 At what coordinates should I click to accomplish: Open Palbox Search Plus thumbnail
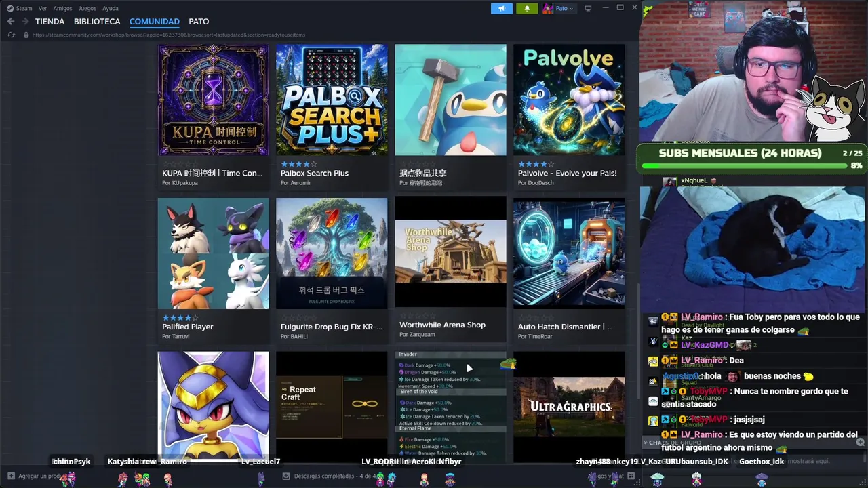pos(332,100)
